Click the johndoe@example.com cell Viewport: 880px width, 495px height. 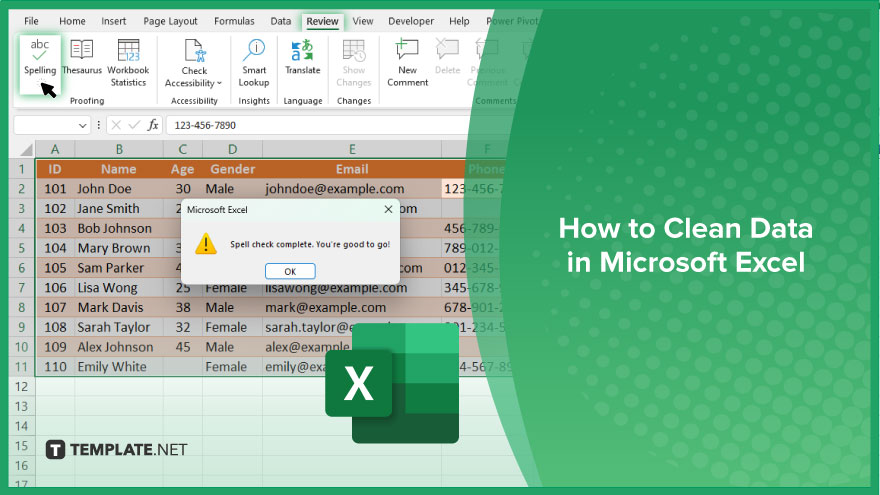pyautogui.click(x=352, y=189)
